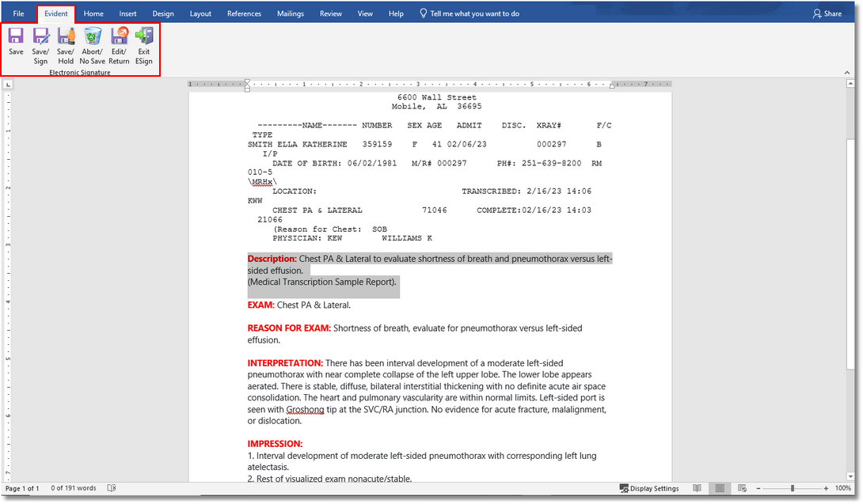Click Mobile, AL 36695 line
The image size is (863, 504).
[436, 107]
